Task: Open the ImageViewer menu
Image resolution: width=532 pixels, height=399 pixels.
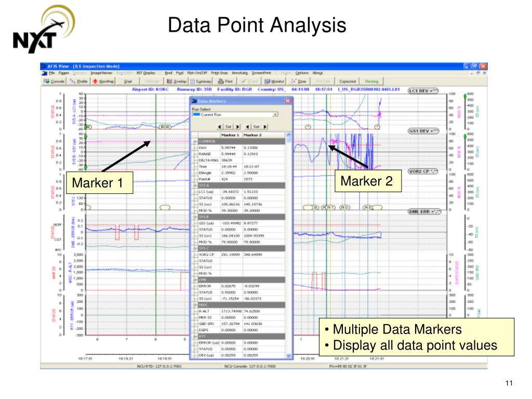Action: tap(101, 73)
